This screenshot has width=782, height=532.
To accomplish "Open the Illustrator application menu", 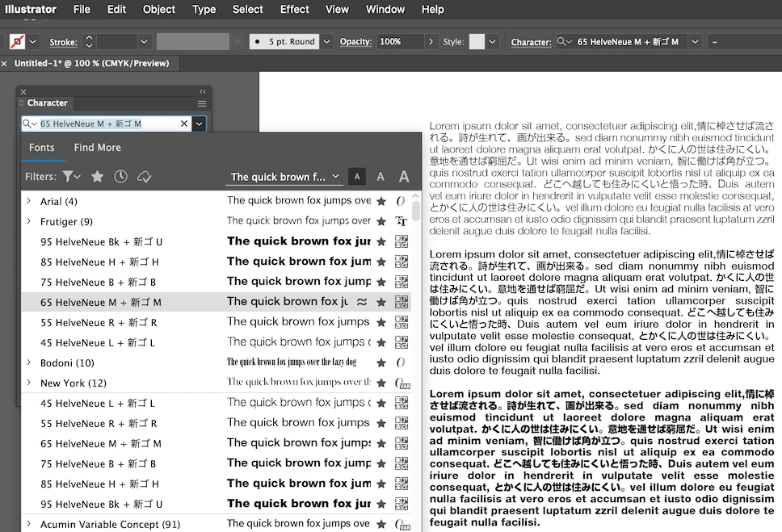I will pyautogui.click(x=31, y=9).
